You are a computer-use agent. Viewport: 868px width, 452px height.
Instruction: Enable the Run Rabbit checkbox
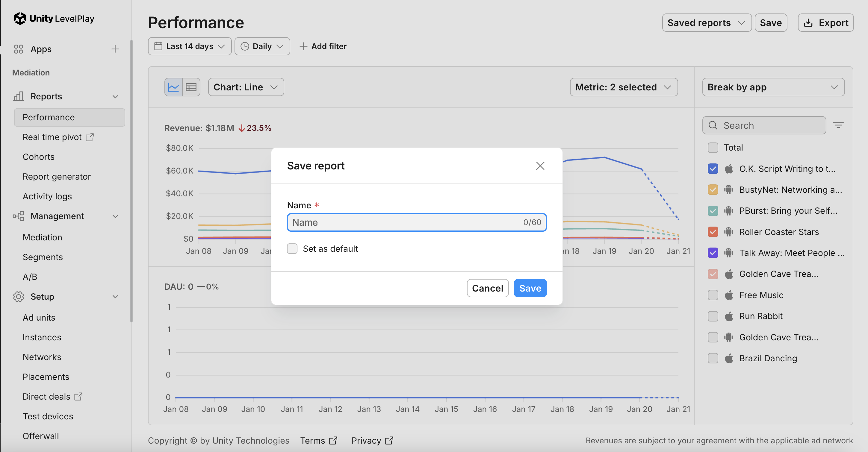click(x=713, y=316)
